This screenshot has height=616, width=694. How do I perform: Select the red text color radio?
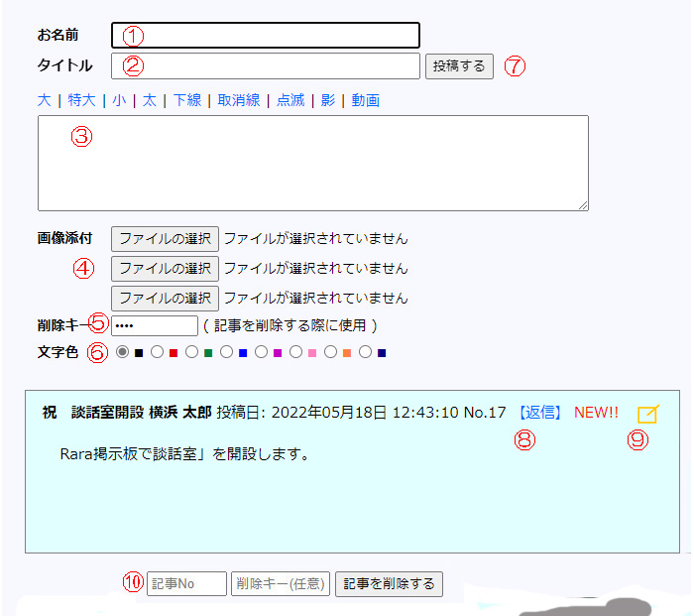point(157,352)
